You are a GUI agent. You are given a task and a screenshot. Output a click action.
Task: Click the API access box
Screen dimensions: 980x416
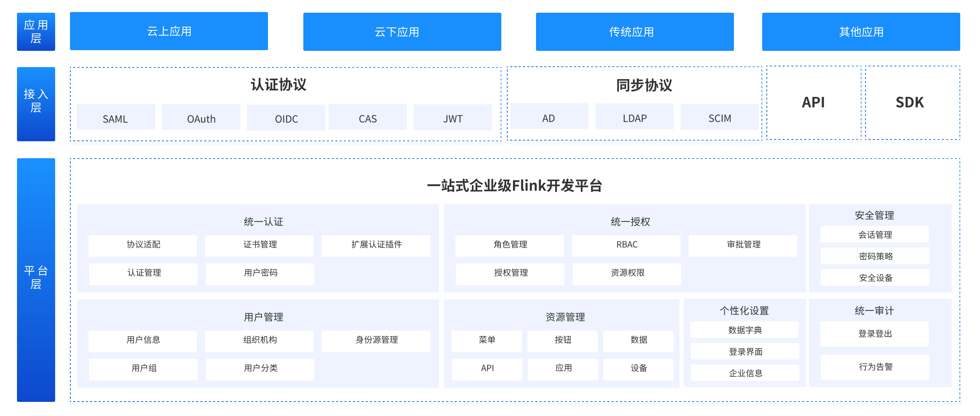(813, 102)
